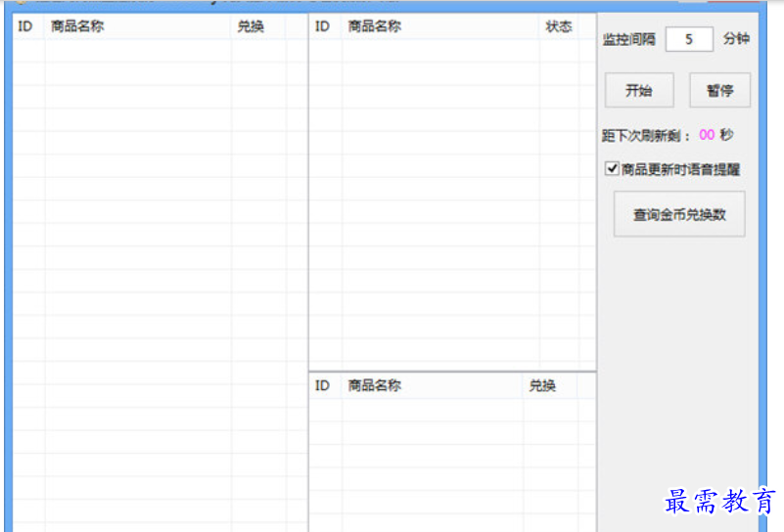Click the 分钟 unit label

tap(736, 38)
